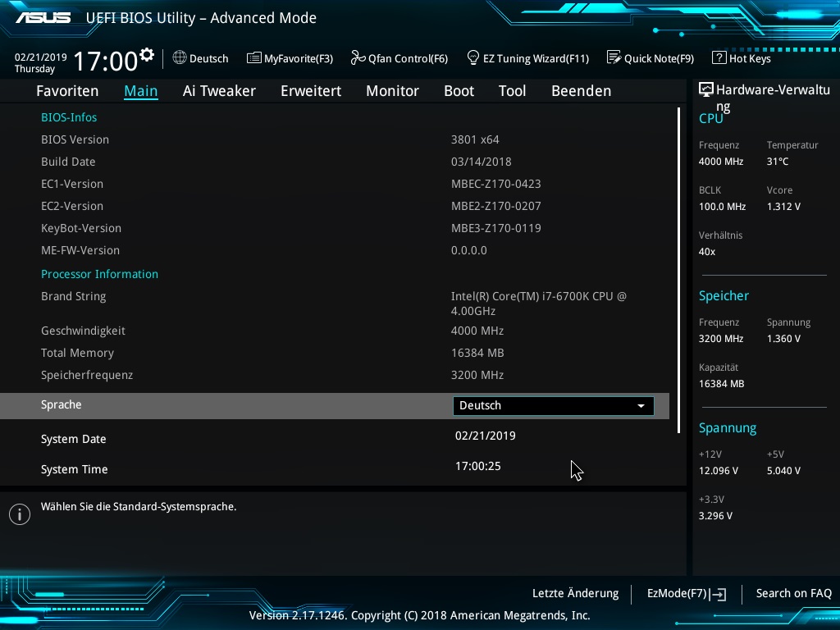The image size is (840, 630).
Task: Click the ASUS logo
Action: pos(43,18)
